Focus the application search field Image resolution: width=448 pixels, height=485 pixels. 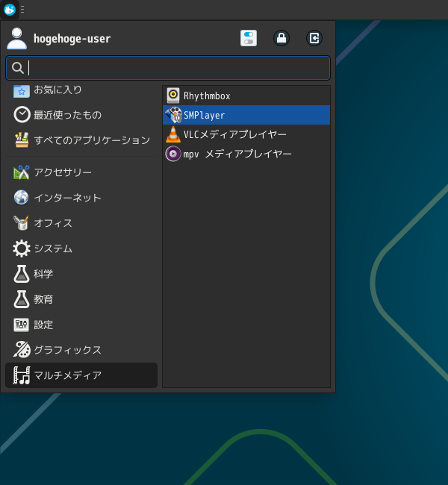[168, 68]
